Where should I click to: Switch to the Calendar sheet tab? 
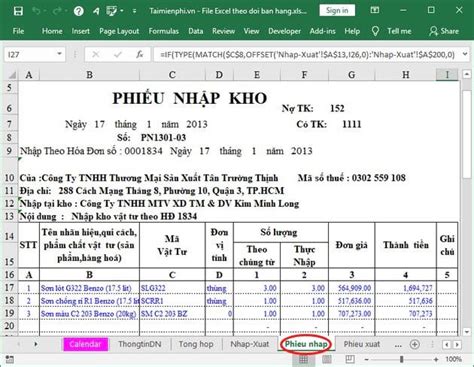point(85,344)
